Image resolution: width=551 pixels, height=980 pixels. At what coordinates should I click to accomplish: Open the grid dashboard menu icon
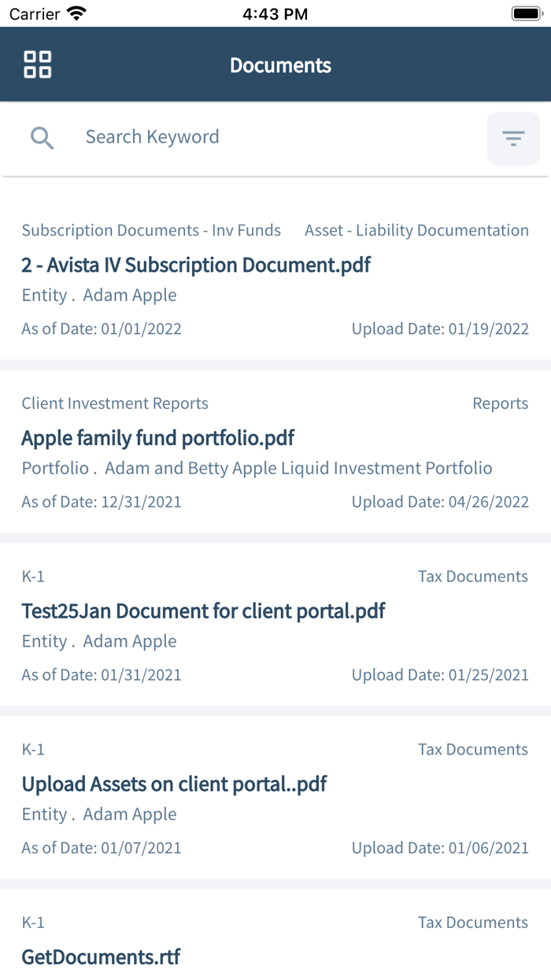[38, 65]
